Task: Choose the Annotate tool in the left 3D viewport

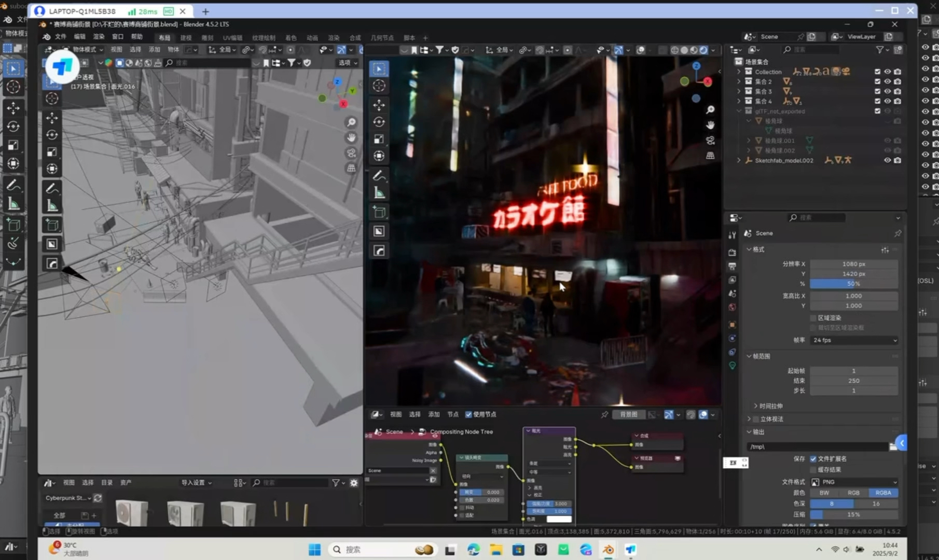Action: 52,188
